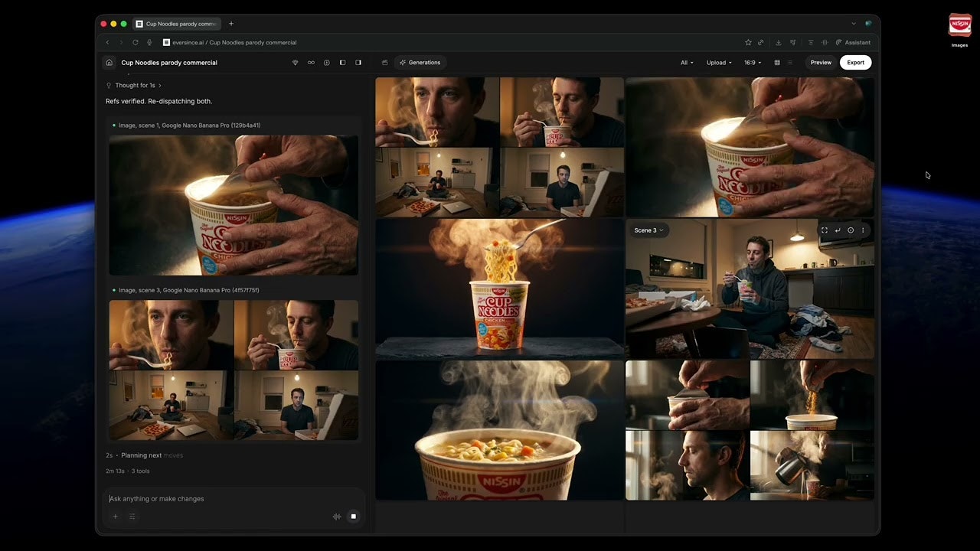Open more options on Scene 3 image
Image resolution: width=980 pixels, height=551 pixels.
click(863, 230)
